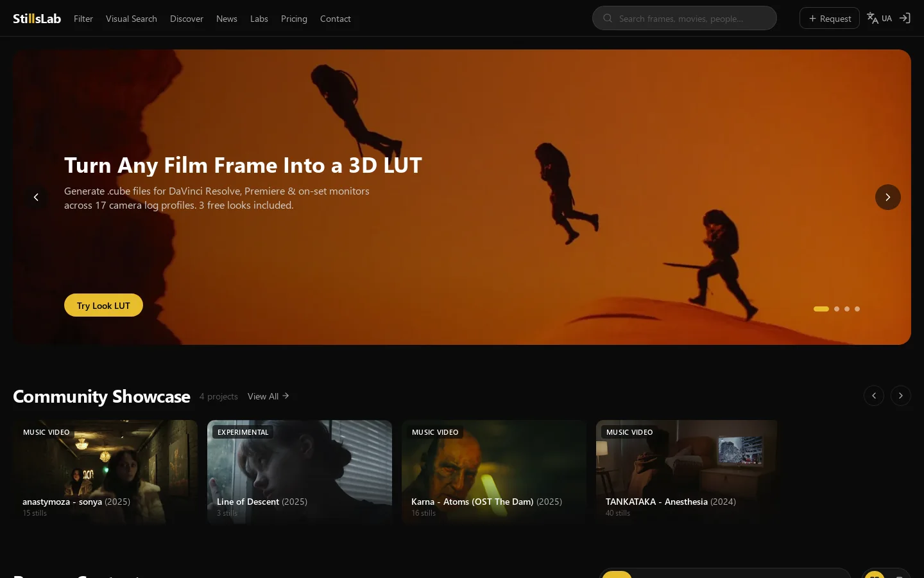The height and width of the screenshot is (578, 924).
Task: Select the fourth hero carousel dot
Action: [x=857, y=309]
